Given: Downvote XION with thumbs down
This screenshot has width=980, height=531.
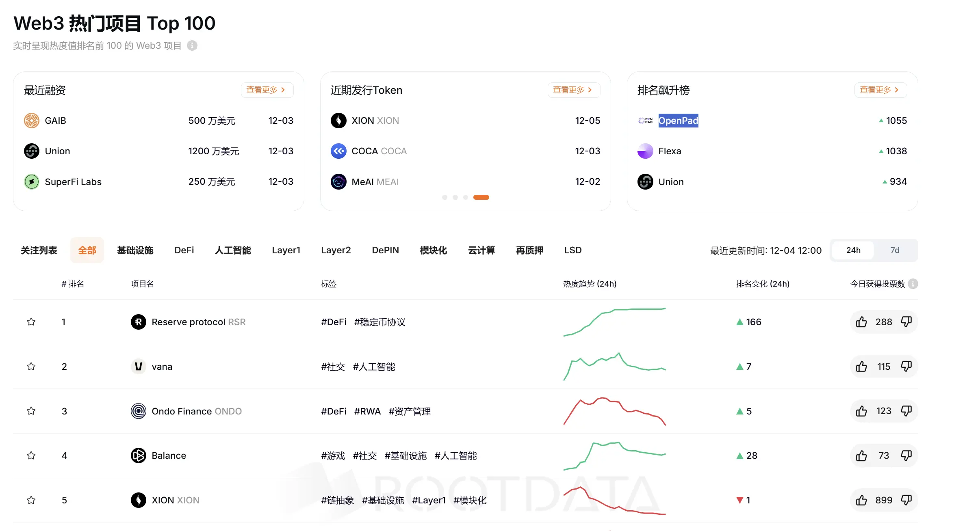Looking at the screenshot, I should pyautogui.click(x=907, y=500).
